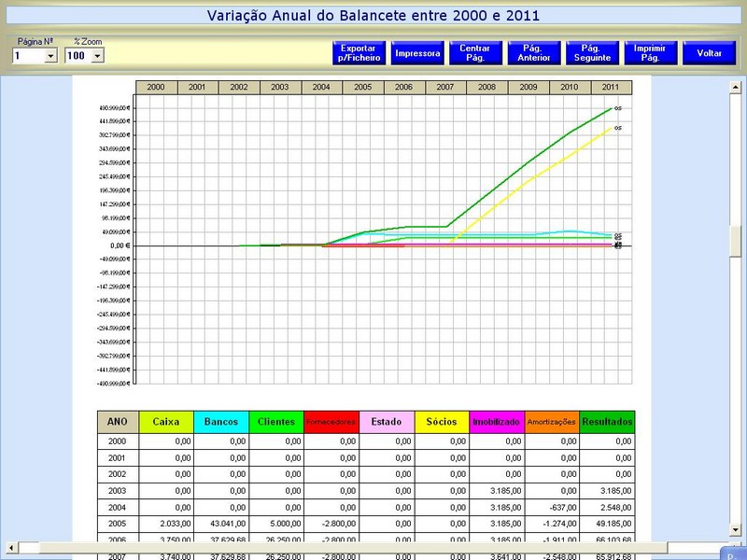Expand the % Zoom dropdown
This screenshot has width=747, height=560.
point(98,56)
